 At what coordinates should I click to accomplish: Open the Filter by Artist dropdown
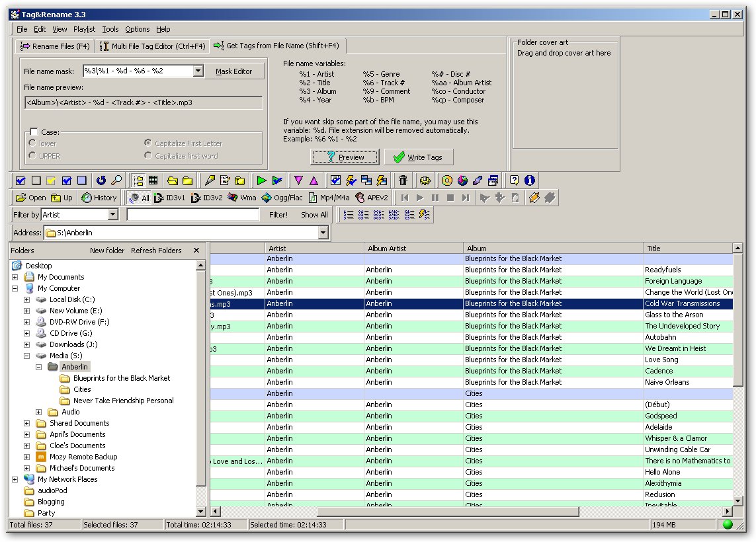point(112,215)
